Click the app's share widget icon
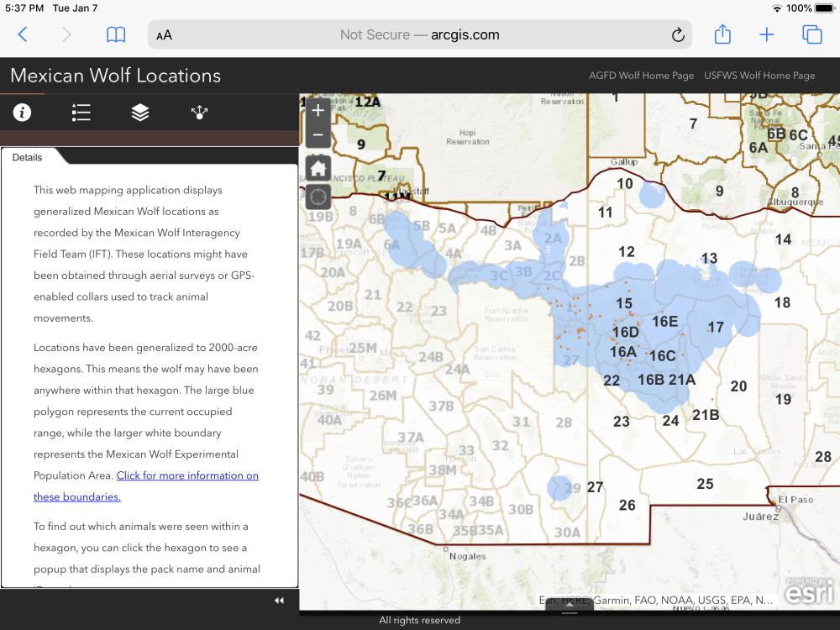Screen dimensions: 840x630 pos(199,113)
